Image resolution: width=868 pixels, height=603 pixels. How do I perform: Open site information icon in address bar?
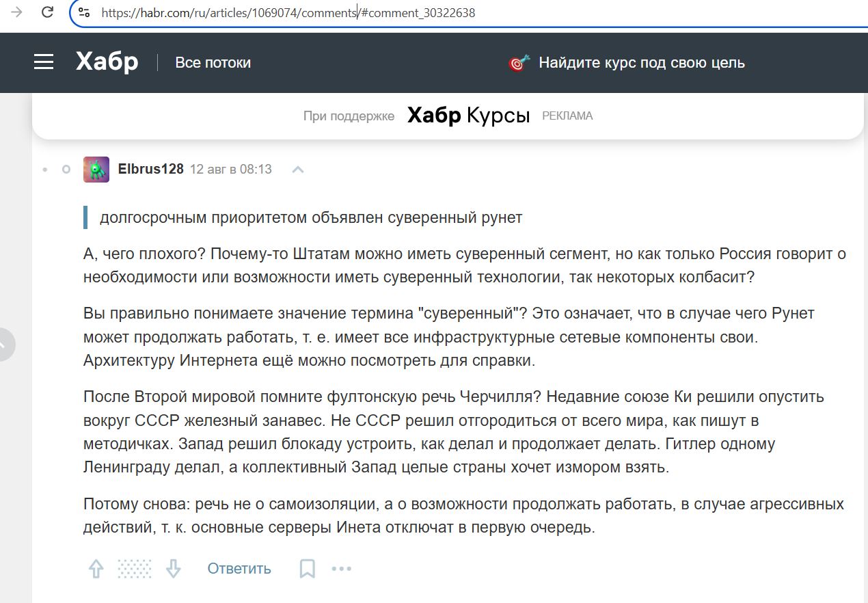click(84, 12)
